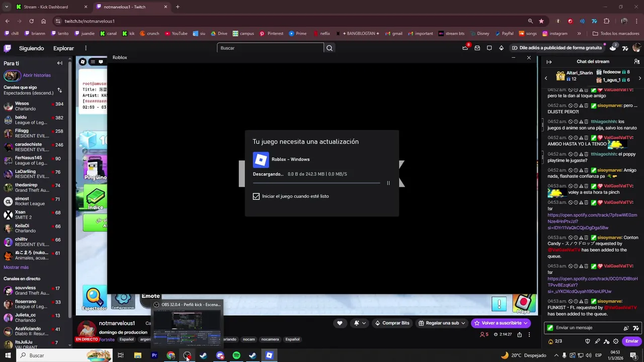Click the Twitch home logo
This screenshot has width=644, height=362.
(8, 48)
